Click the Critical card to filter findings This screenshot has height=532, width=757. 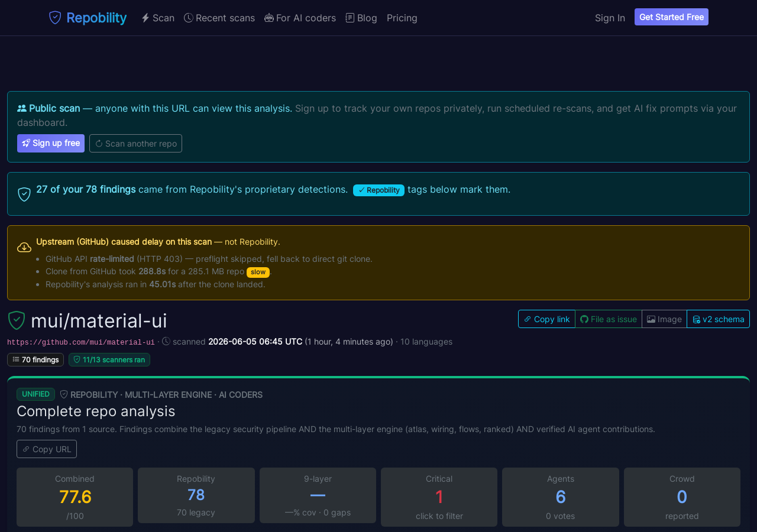(439, 497)
